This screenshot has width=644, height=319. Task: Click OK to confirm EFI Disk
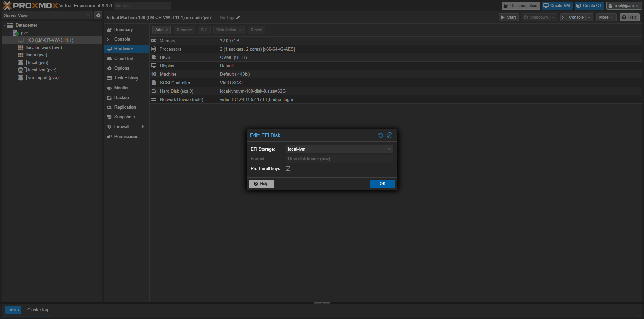click(x=382, y=184)
